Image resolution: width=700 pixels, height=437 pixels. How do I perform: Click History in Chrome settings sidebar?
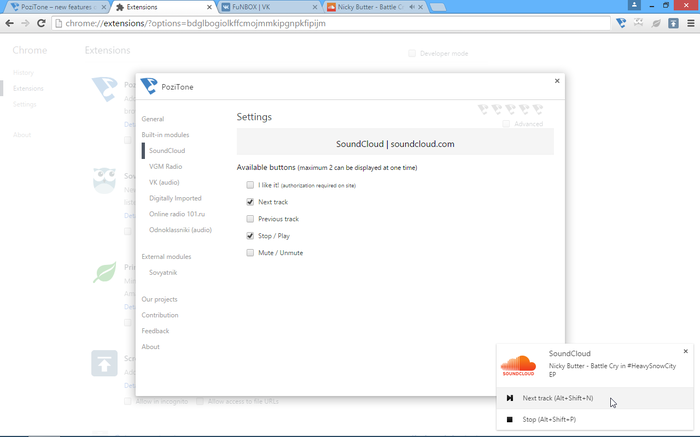point(23,72)
